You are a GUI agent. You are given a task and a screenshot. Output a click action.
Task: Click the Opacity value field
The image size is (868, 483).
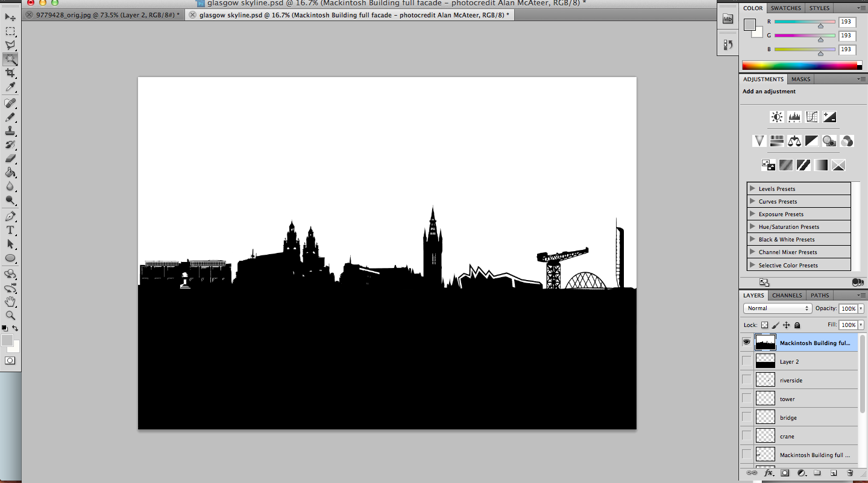tap(848, 308)
